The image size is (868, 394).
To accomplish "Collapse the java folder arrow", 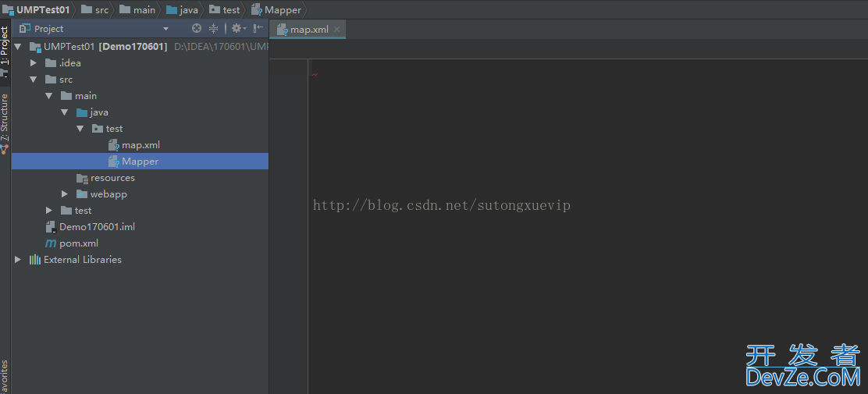I will click(65, 112).
